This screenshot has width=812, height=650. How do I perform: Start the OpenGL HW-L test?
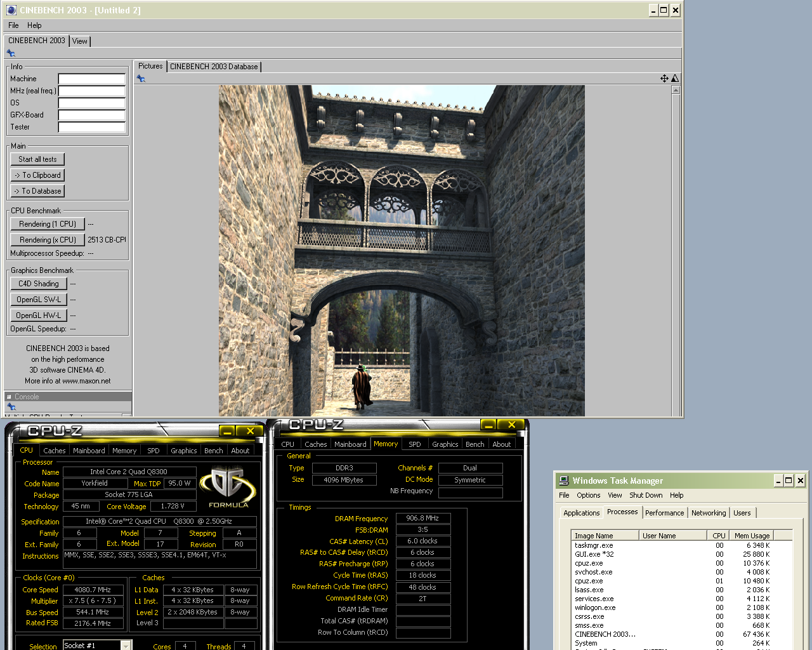39,315
